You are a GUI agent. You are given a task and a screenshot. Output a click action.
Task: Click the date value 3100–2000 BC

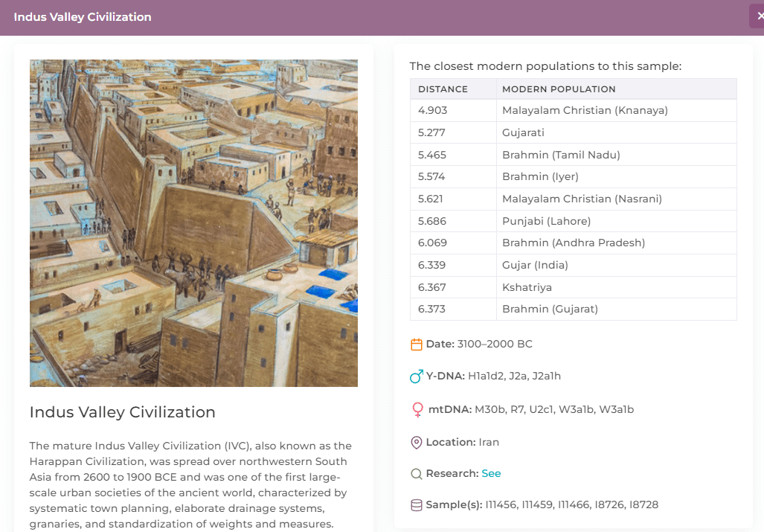pyautogui.click(x=495, y=344)
